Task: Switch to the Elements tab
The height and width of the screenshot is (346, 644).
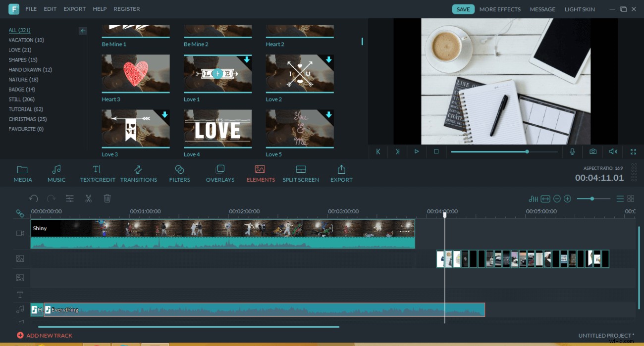Action: (x=260, y=173)
